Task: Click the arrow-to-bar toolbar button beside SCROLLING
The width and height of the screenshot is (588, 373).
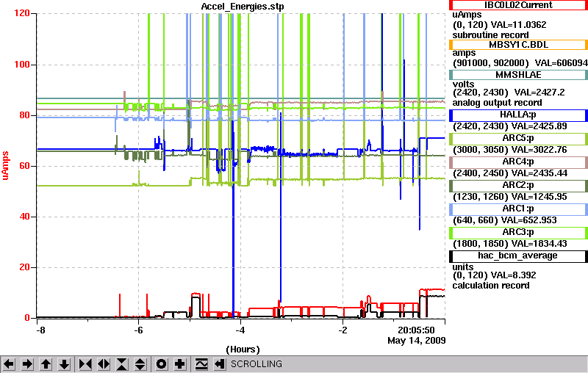Action: click(220, 363)
